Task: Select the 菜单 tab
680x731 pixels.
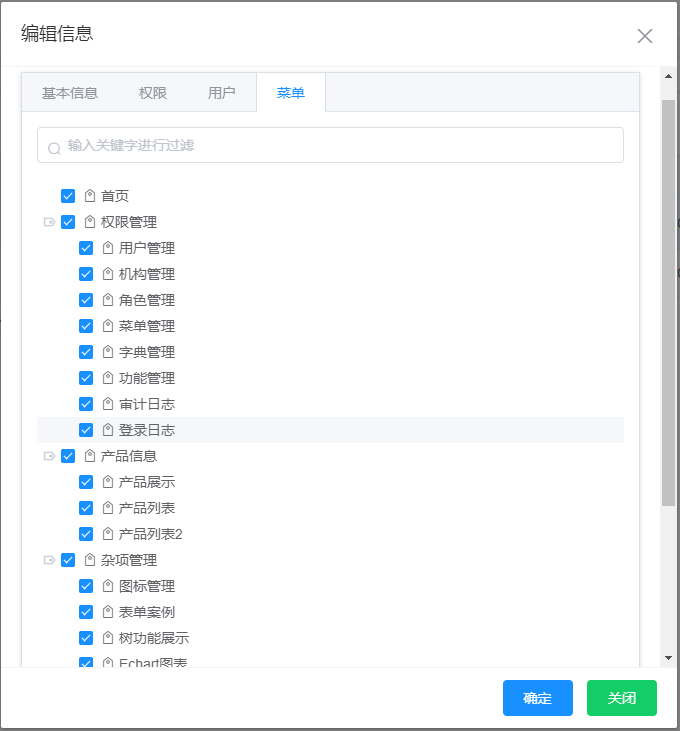Action: click(x=291, y=93)
